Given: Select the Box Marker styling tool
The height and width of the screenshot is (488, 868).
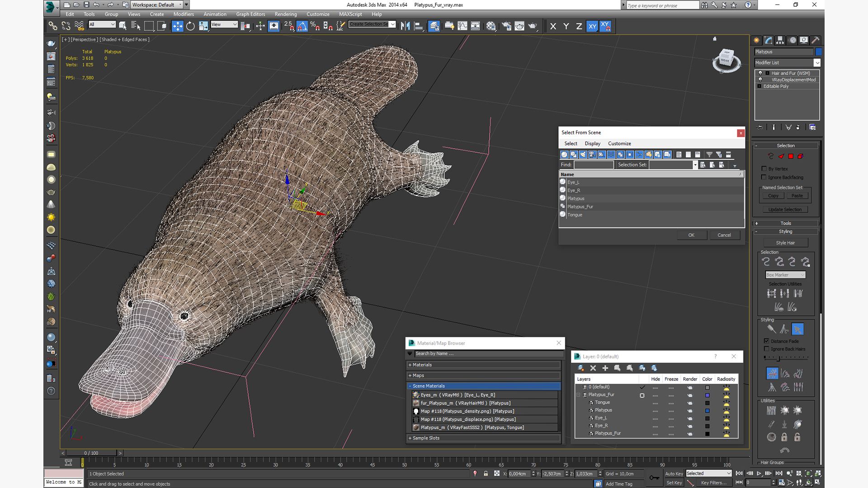Looking at the screenshot, I should 785,274.
